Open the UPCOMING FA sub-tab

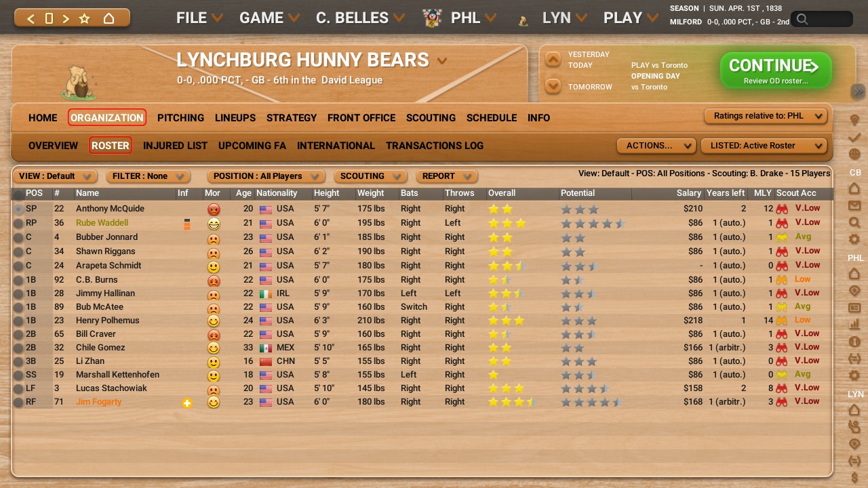(252, 146)
